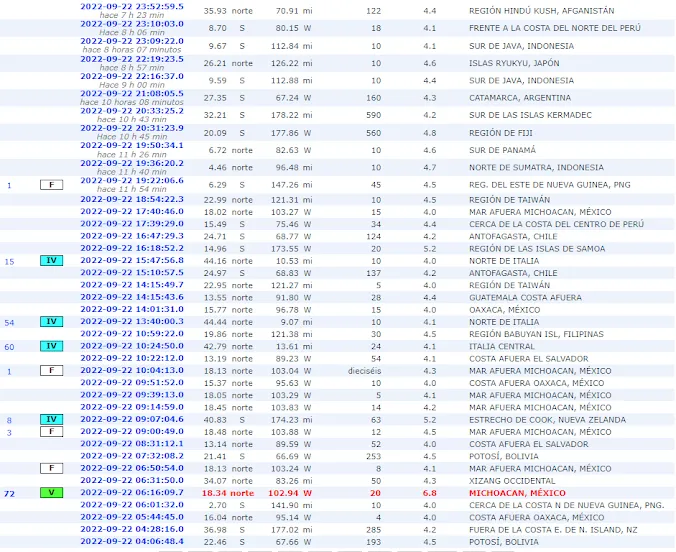676x552 pixels.
Task: Open the 2022-09-22 14:15:43.6 event link
Action: pyautogui.click(x=132, y=297)
